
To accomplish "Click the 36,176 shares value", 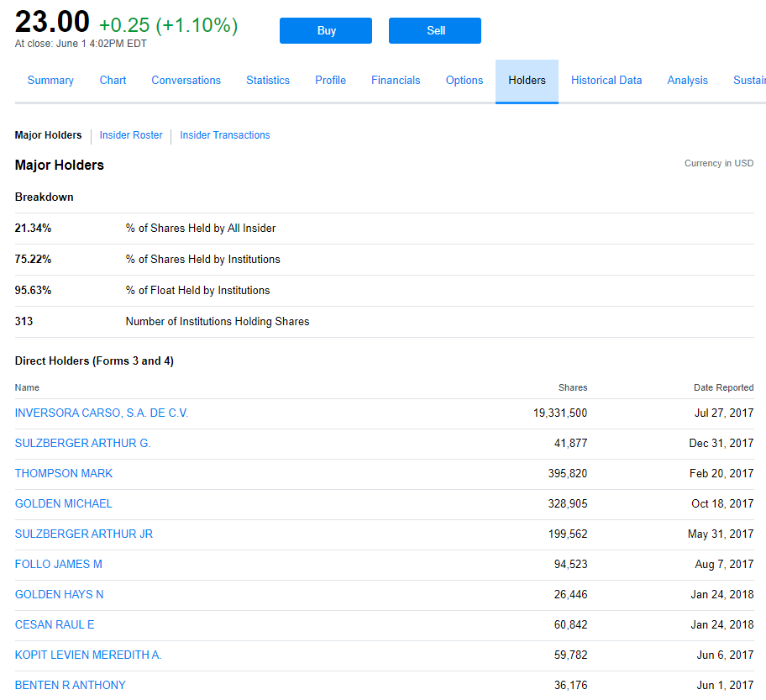I will pyautogui.click(x=570, y=687).
